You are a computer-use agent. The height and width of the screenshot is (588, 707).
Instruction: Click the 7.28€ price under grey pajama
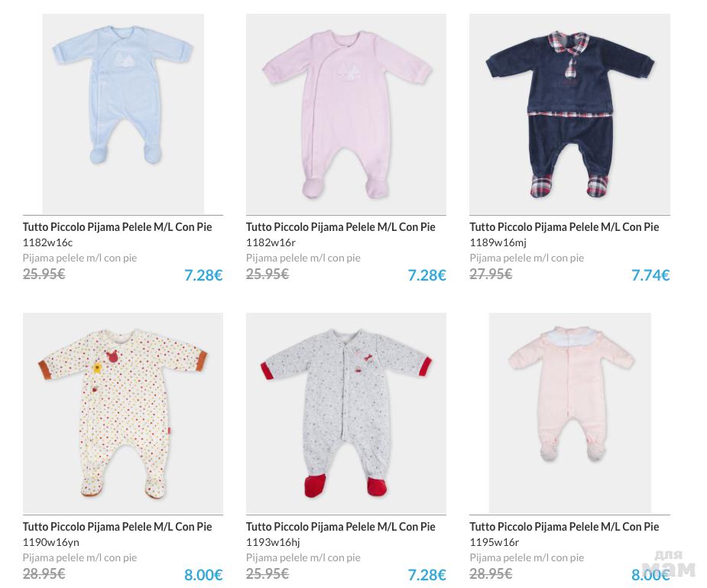pyautogui.click(x=426, y=575)
